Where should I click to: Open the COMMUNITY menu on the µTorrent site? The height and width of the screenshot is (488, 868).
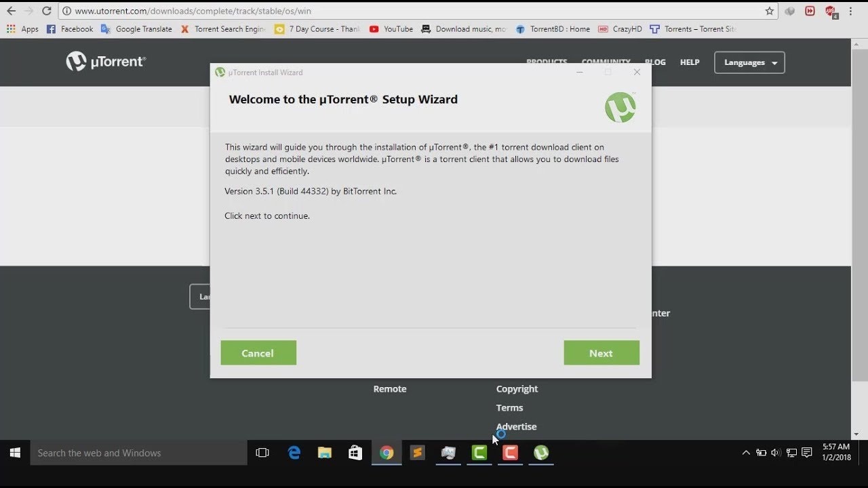[606, 62]
